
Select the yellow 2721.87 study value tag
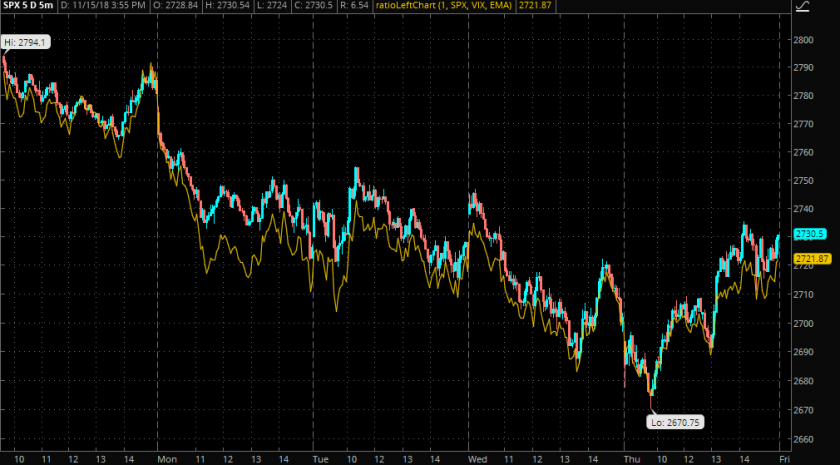click(x=810, y=259)
